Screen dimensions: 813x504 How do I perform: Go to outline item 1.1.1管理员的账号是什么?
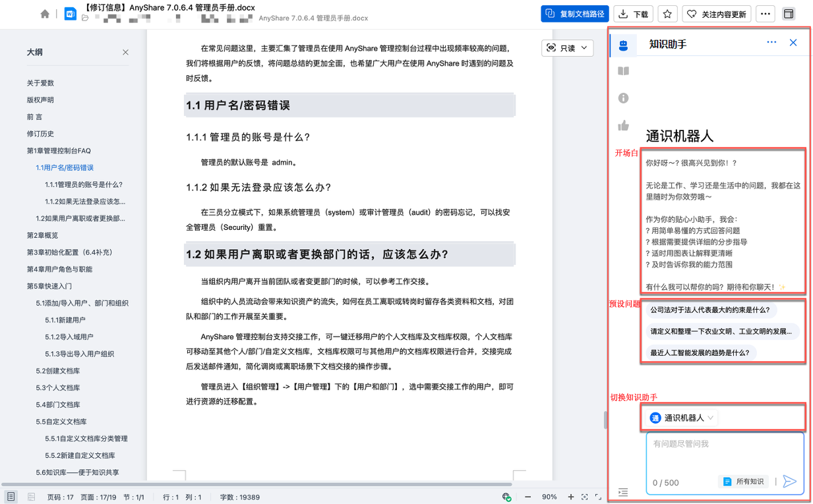point(84,184)
